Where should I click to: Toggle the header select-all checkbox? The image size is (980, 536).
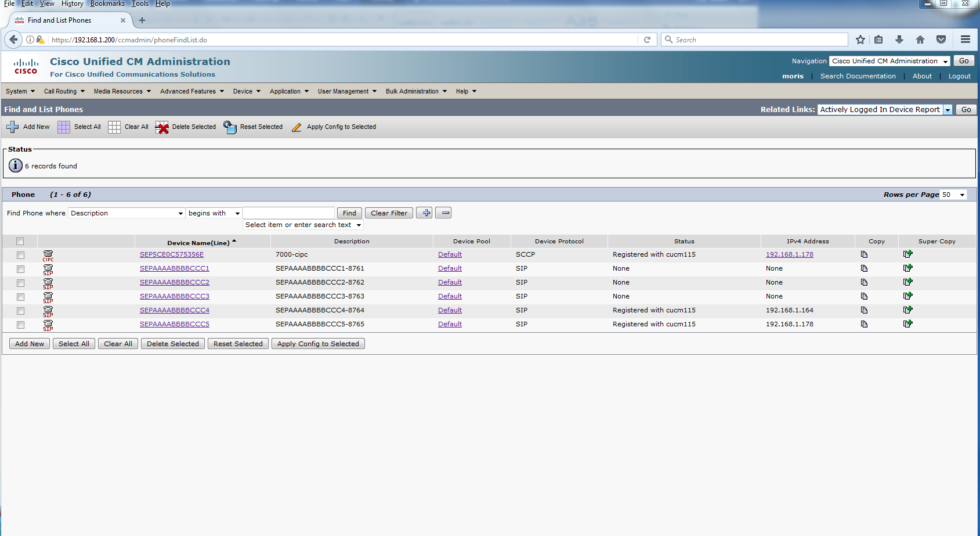(20, 242)
